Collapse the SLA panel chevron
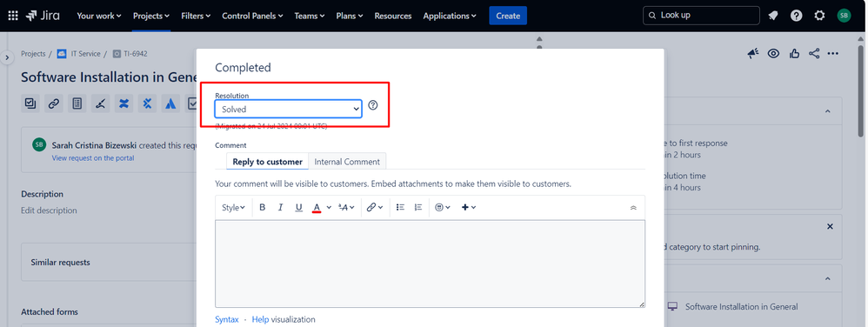This screenshot has width=868, height=327. 828,111
